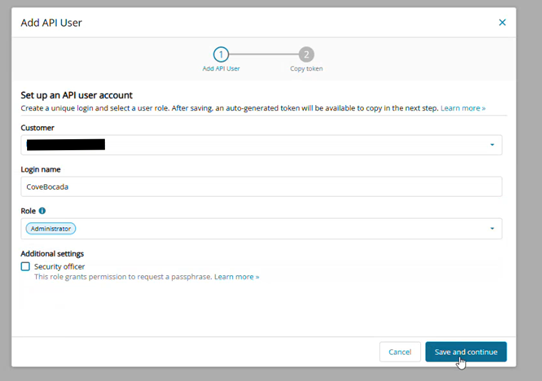The height and width of the screenshot is (381, 542).
Task: Select step 2 Copy token circle
Action: [x=306, y=54]
